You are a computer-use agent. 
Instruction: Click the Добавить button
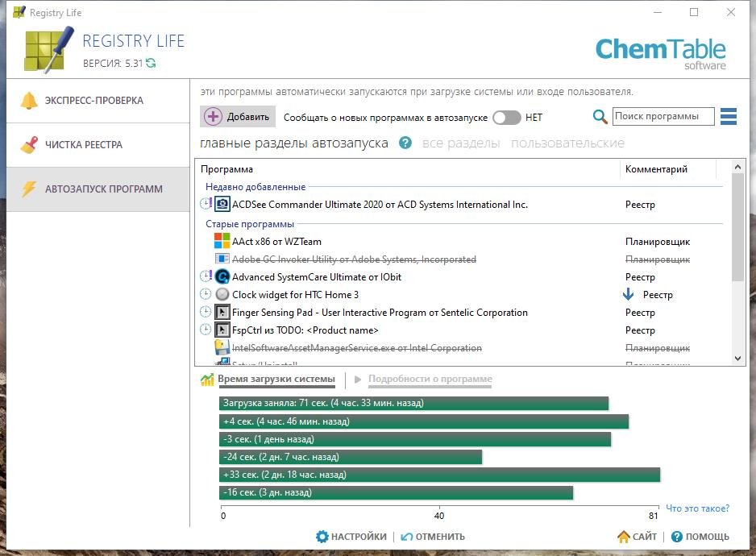[x=238, y=117]
